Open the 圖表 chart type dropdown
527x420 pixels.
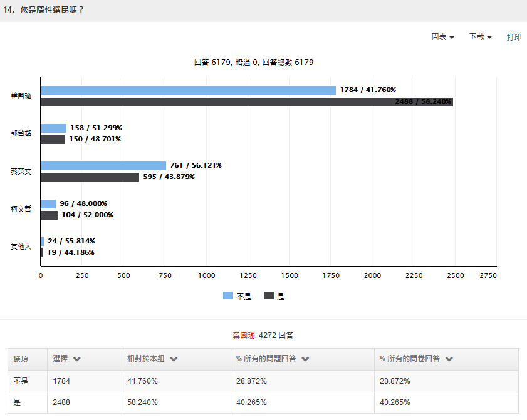coord(442,37)
